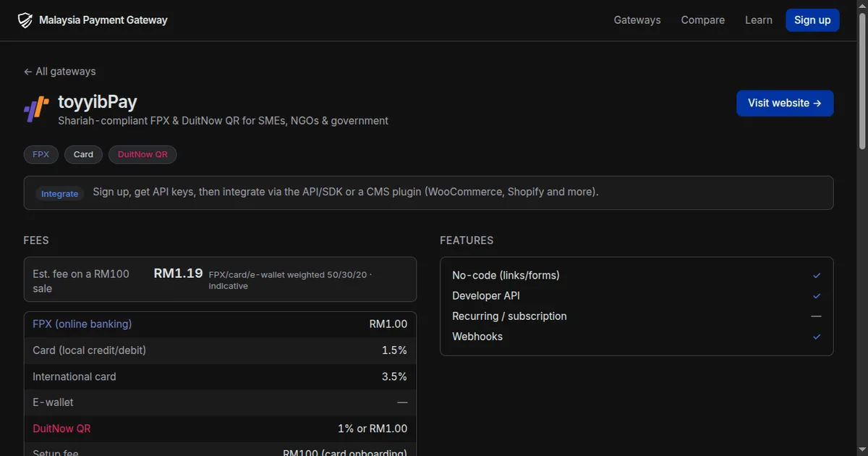Click the 'FPX/card/e-wallet weighted 50/30/20' note
Screen dimensions: 868x456
[x=290, y=280]
